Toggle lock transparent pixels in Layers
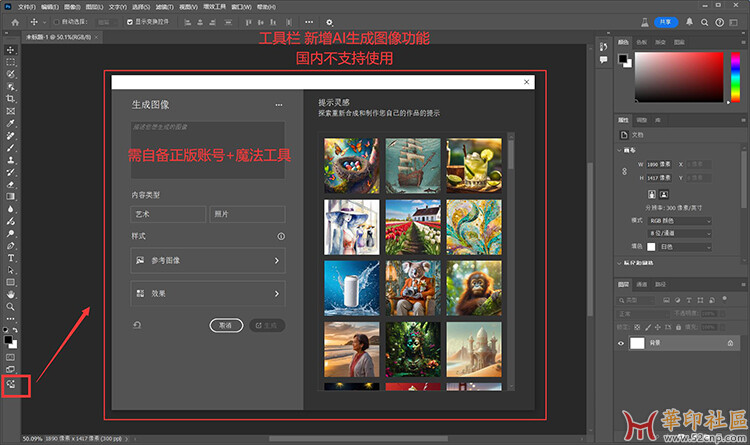This screenshot has height=445, width=750. click(637, 327)
